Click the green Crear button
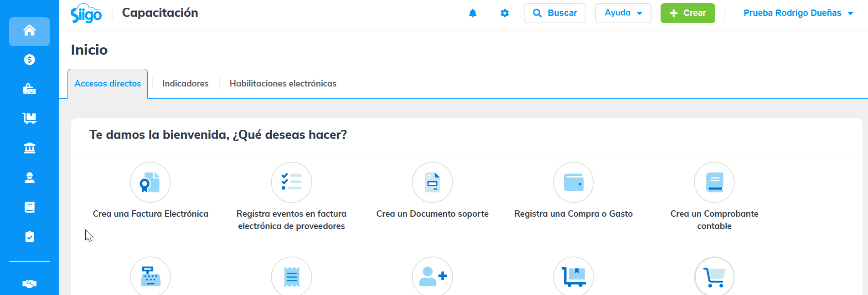 [x=687, y=13]
